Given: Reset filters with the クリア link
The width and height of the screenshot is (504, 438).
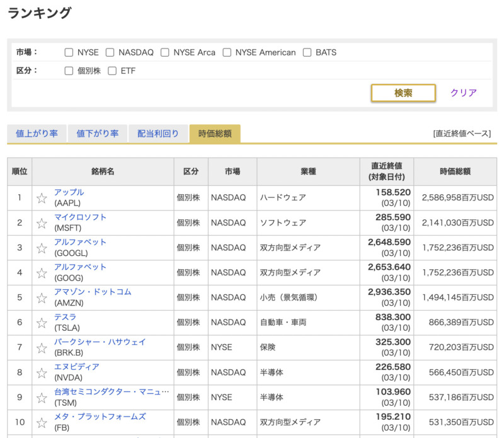Looking at the screenshot, I should (x=463, y=93).
